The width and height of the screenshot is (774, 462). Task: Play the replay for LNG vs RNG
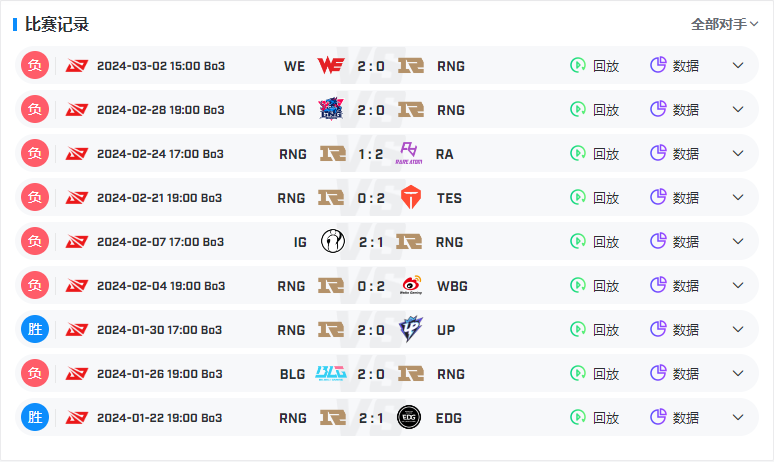click(x=594, y=109)
